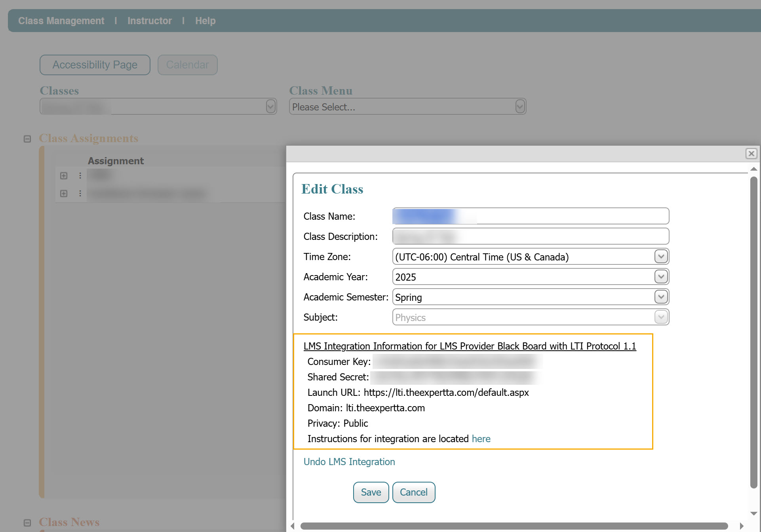Close the Edit Class dialog

[751, 154]
